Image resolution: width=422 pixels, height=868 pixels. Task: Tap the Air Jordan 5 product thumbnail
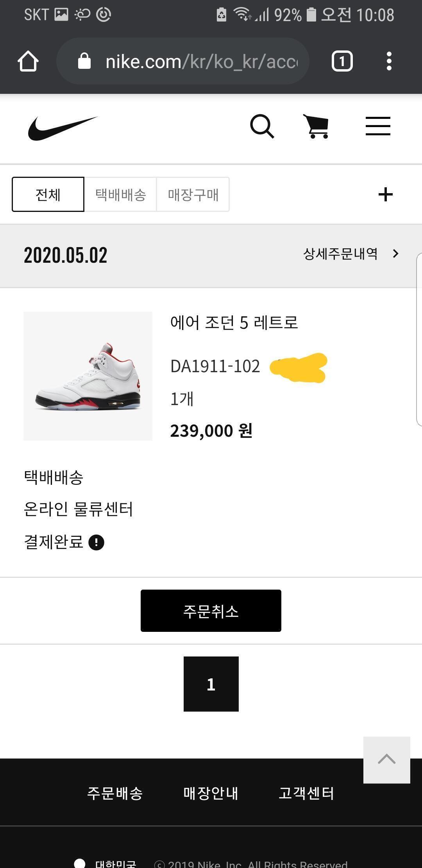[88, 376]
